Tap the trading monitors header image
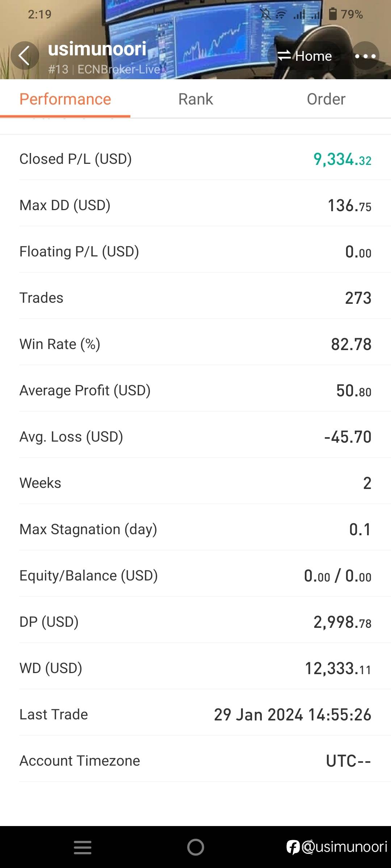The width and height of the screenshot is (391, 868). pyautogui.click(x=214, y=36)
